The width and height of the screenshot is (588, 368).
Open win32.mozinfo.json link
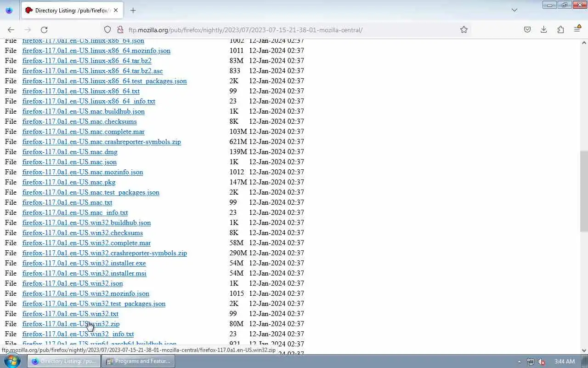coord(85,293)
